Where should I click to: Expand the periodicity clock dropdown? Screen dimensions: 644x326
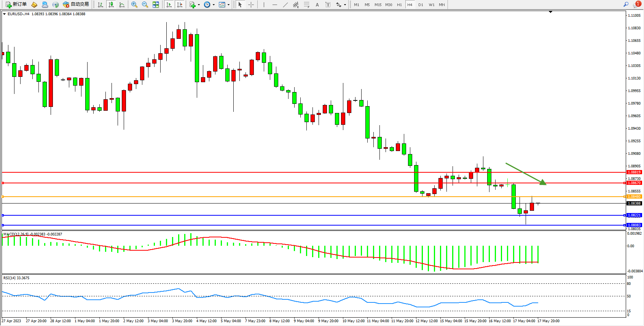(214, 5)
